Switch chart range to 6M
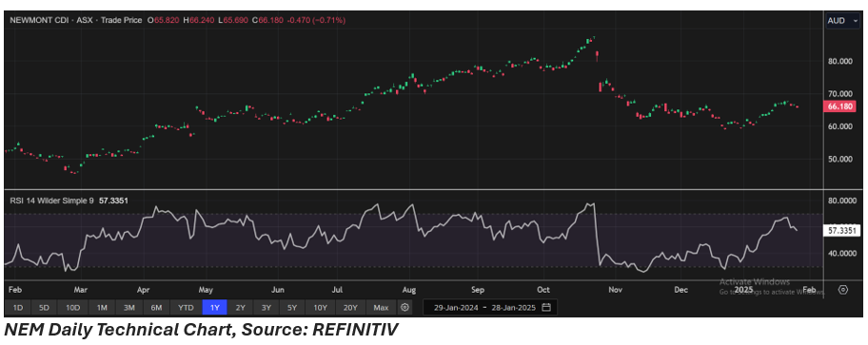 pos(157,307)
